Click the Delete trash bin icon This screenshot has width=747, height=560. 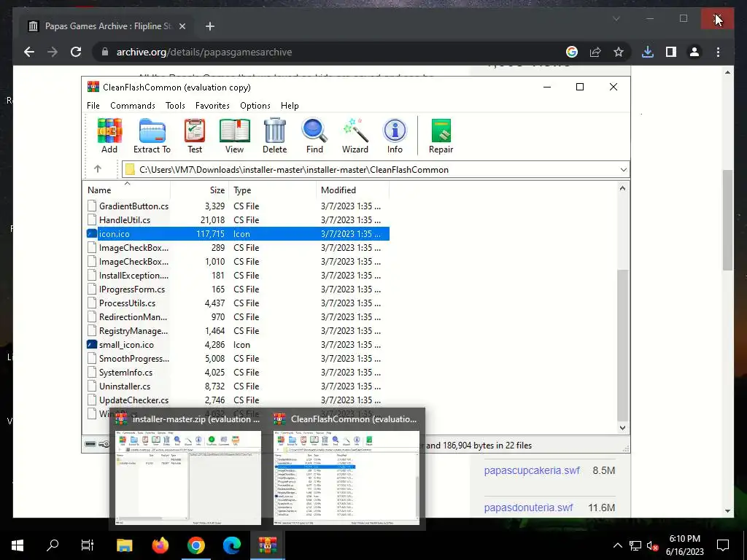point(275,136)
